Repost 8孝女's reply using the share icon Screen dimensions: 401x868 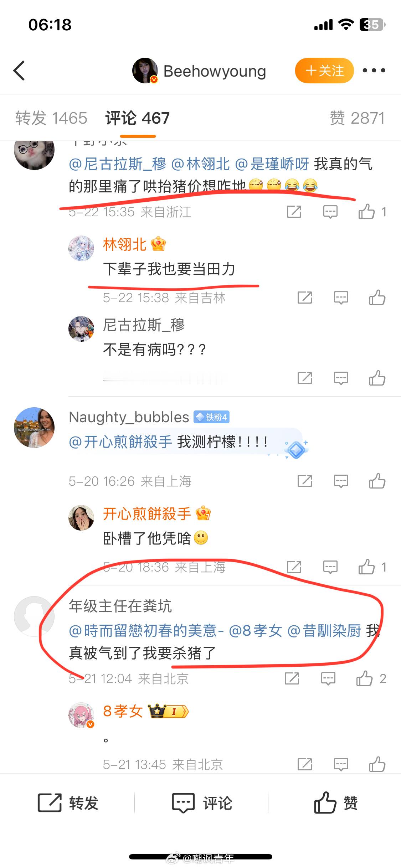305,764
